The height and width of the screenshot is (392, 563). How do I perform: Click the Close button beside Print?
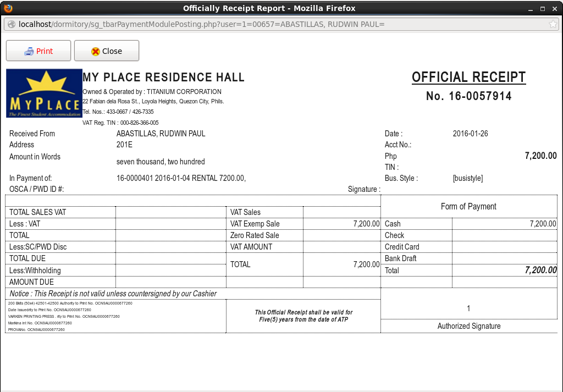coord(107,51)
